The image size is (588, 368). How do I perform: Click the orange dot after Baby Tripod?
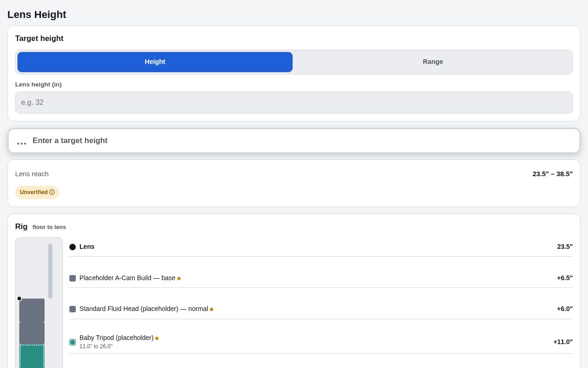tap(157, 338)
